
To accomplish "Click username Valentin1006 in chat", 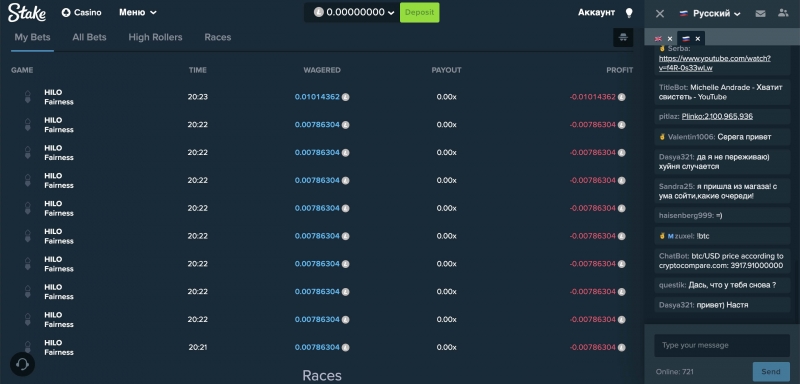I will pyautogui.click(x=691, y=137).
